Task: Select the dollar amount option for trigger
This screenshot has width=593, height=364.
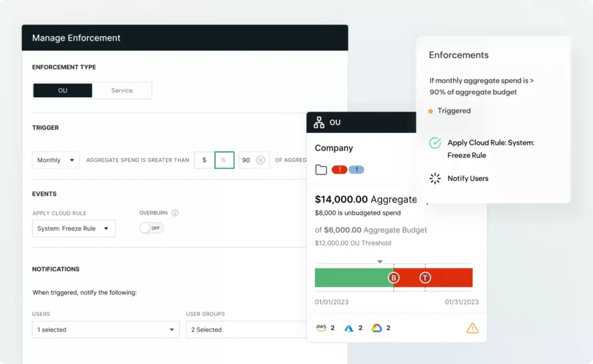Action: pos(204,160)
